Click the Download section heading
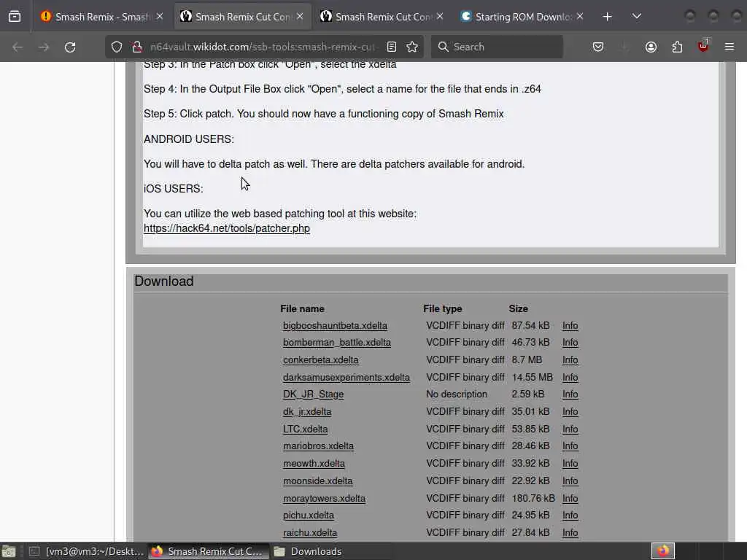Viewport: 747px width, 560px height. 164,281
